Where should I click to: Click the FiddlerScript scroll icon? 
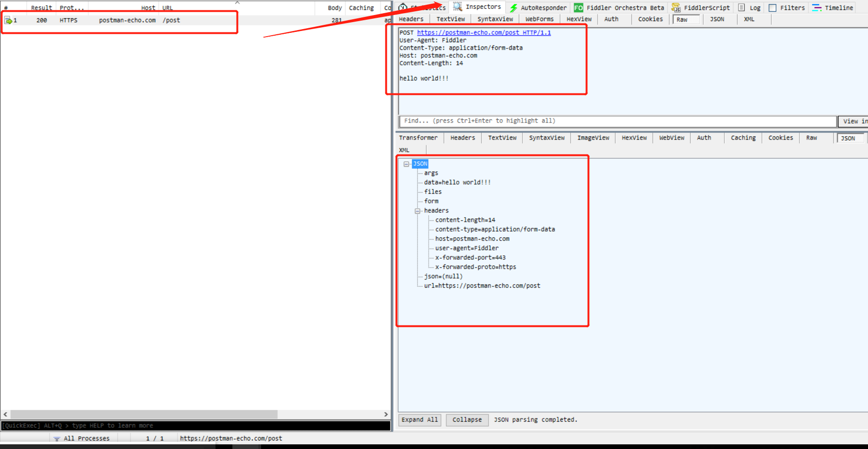(x=676, y=8)
